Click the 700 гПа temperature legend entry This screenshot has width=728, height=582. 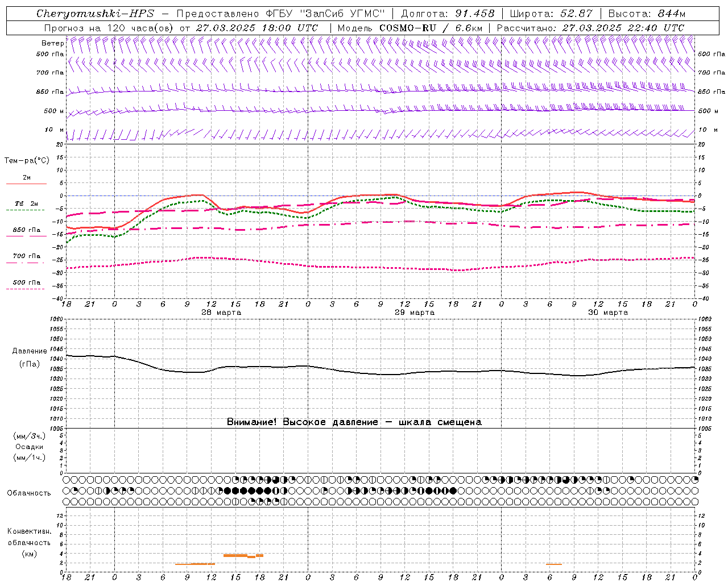pos(27,256)
